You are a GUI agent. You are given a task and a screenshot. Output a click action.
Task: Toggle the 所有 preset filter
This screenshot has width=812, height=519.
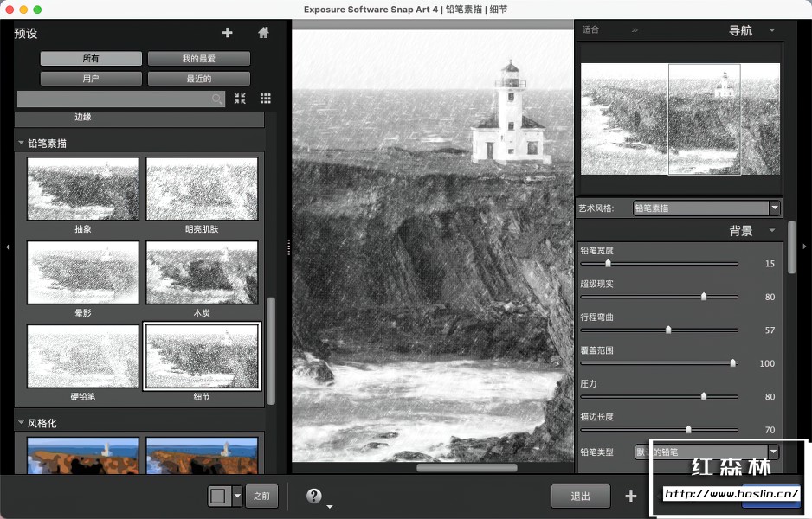tap(90, 58)
